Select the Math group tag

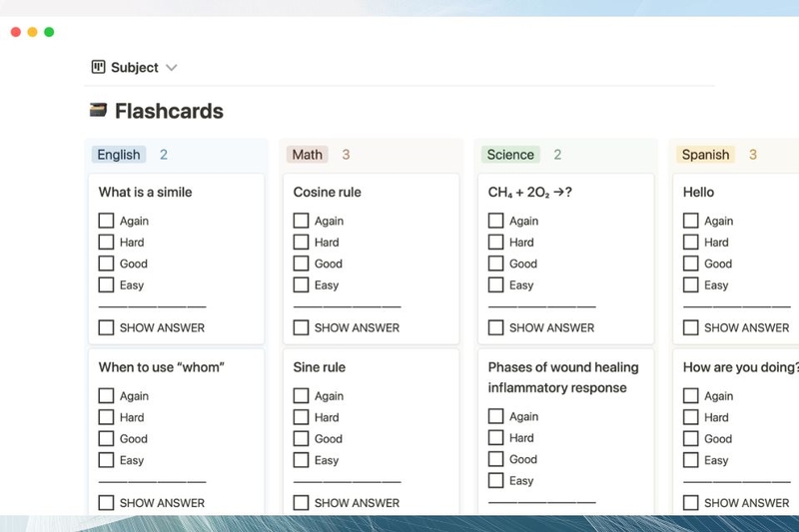(308, 155)
